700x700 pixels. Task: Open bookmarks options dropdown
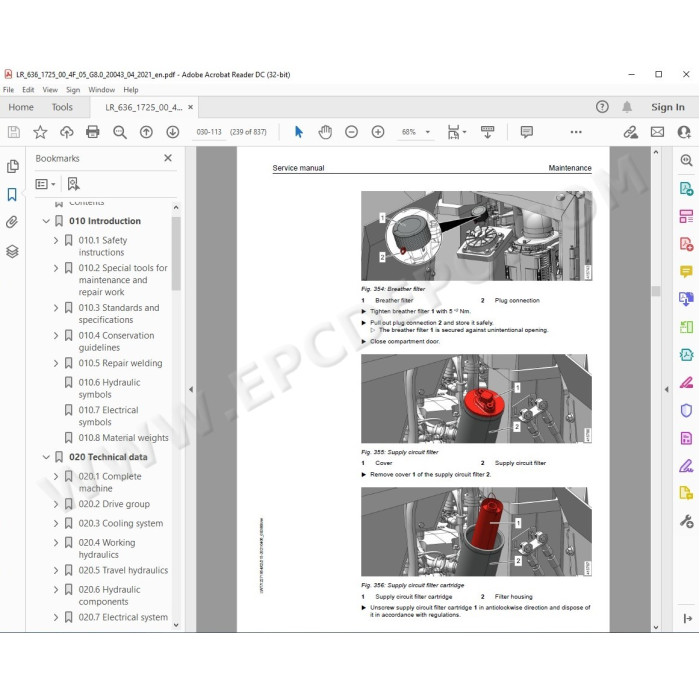(x=45, y=184)
